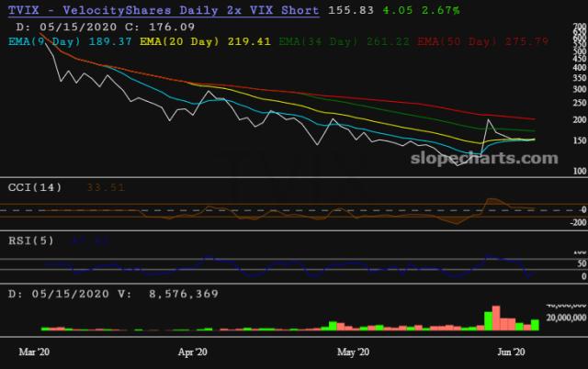This screenshot has height=369, width=588.
Task: Click the May '20 date axis label
Action: click(x=353, y=352)
